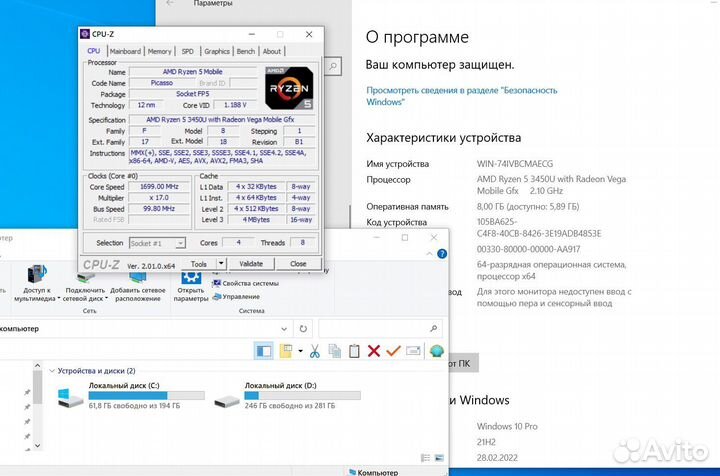720x476 pixels.
Task: Click the CPU-Z Specification field text
Action: (x=222, y=119)
